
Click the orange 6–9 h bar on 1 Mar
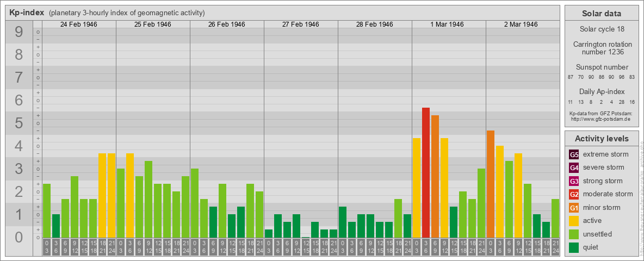[435, 177]
